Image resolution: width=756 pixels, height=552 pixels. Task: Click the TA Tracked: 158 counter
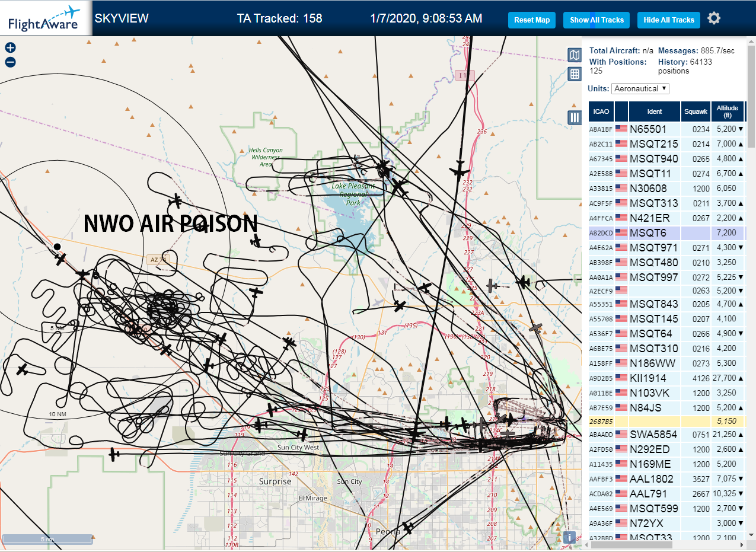[279, 18]
